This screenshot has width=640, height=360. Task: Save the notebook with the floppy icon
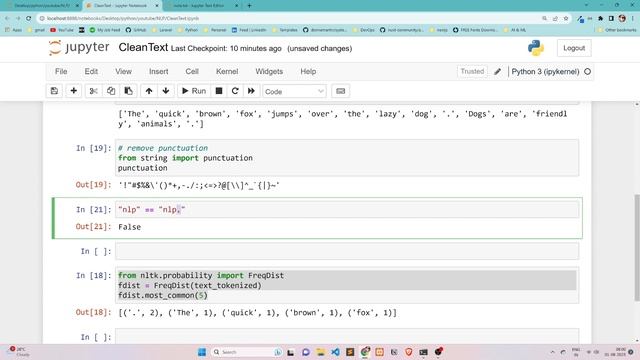point(54,91)
